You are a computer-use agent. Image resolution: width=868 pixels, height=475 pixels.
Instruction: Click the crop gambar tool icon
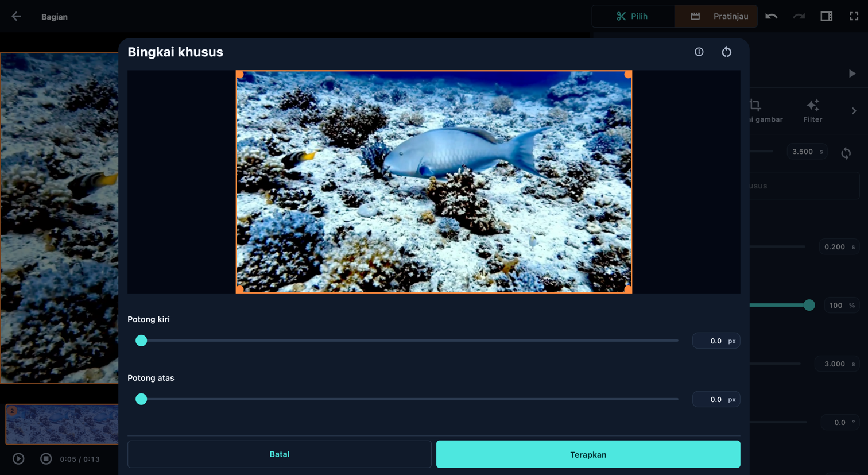(x=755, y=105)
